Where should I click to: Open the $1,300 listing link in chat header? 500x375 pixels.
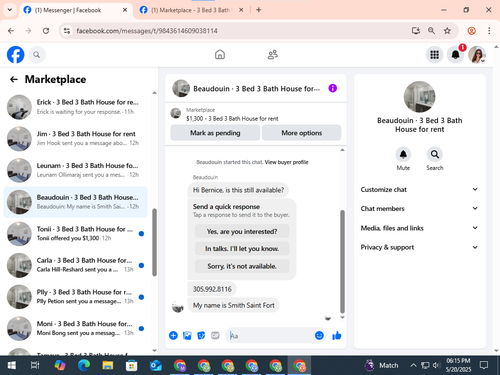pyautogui.click(x=232, y=119)
